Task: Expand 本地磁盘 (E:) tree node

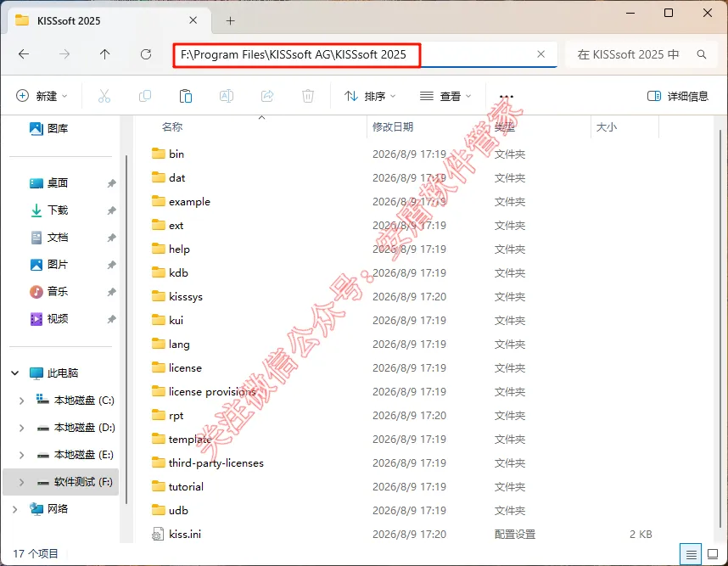Action: coord(21,455)
